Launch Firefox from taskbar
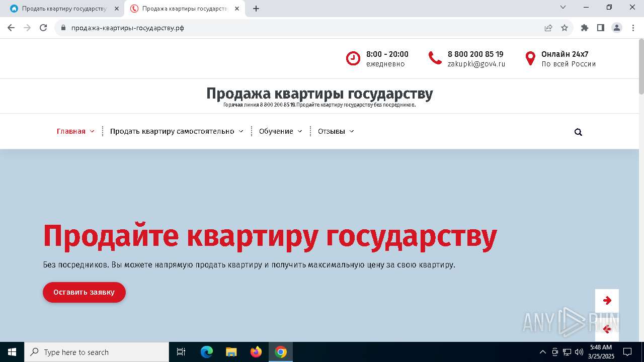 [x=256, y=352]
